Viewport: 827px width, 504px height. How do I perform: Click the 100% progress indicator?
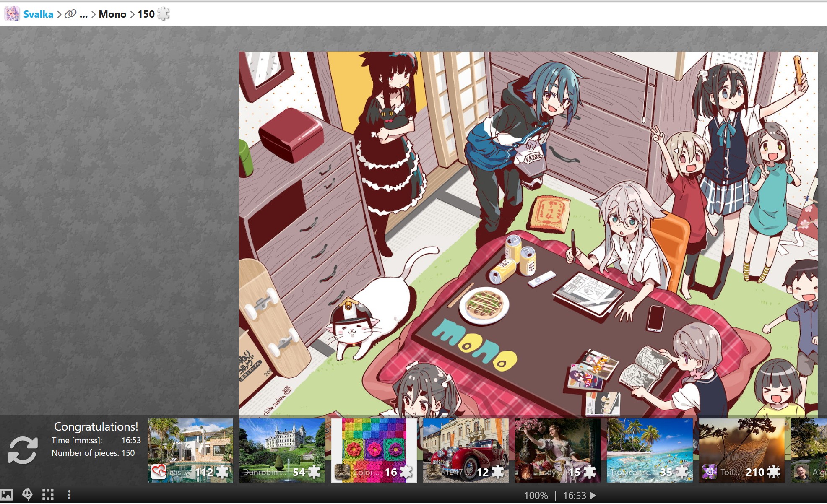[536, 496]
